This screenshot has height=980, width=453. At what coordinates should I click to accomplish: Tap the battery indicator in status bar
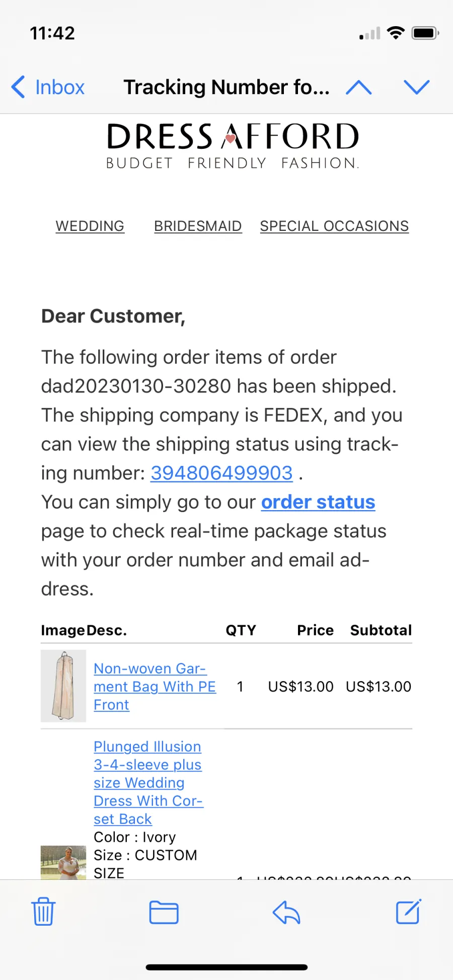(x=425, y=33)
